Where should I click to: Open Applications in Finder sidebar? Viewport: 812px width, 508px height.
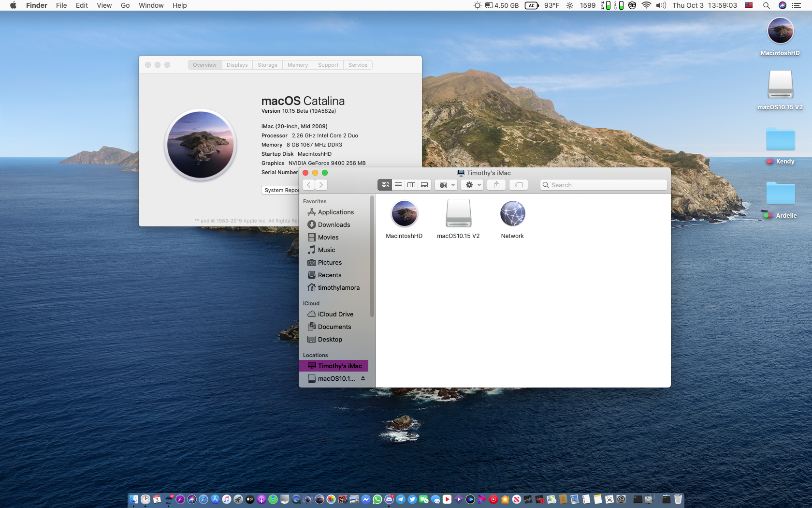point(335,212)
